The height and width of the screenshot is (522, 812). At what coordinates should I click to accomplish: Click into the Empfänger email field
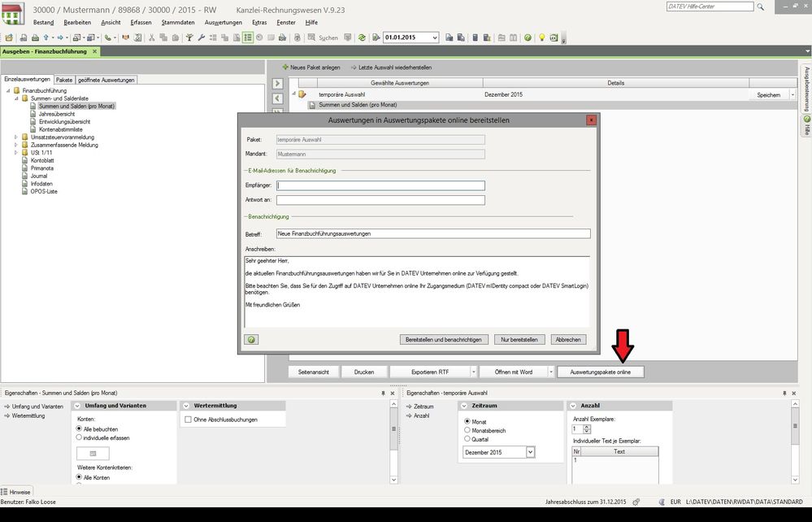[x=380, y=185]
